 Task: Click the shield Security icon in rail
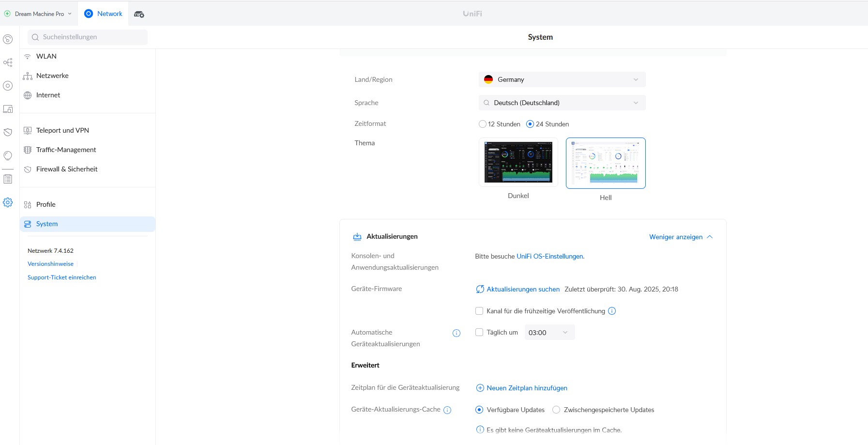pos(8,132)
